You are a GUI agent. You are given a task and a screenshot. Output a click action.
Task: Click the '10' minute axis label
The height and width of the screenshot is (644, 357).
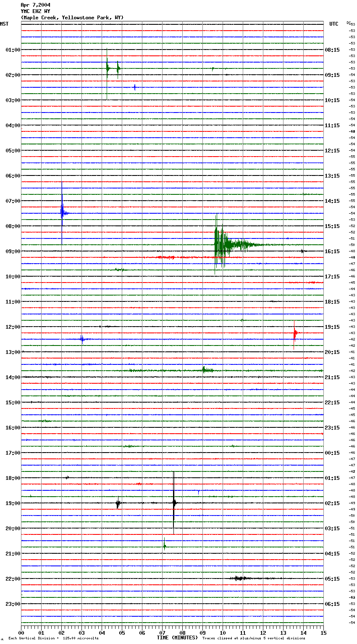click(x=223, y=632)
